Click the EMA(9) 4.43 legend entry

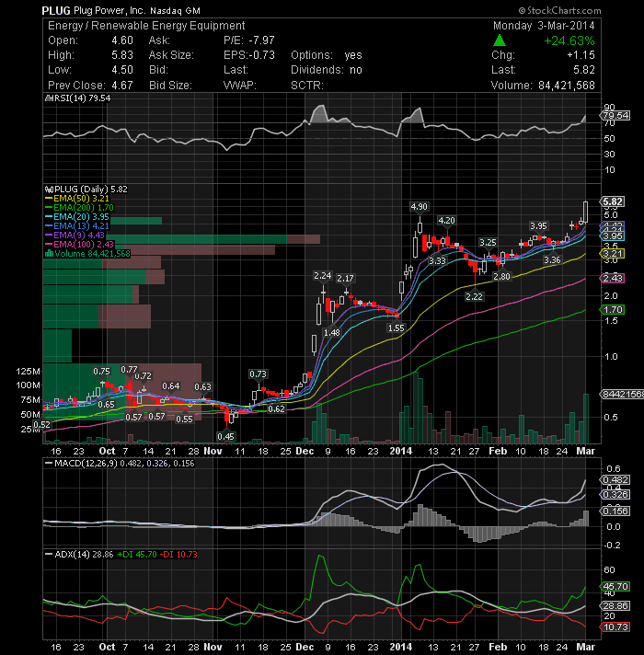tap(79, 236)
